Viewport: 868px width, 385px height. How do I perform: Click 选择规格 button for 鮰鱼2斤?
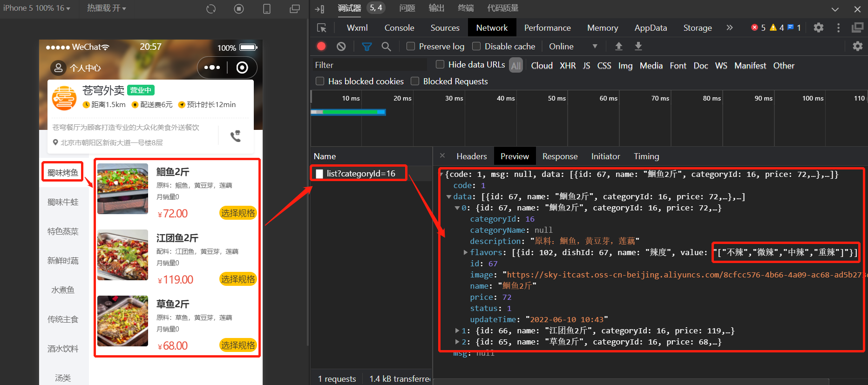click(238, 213)
